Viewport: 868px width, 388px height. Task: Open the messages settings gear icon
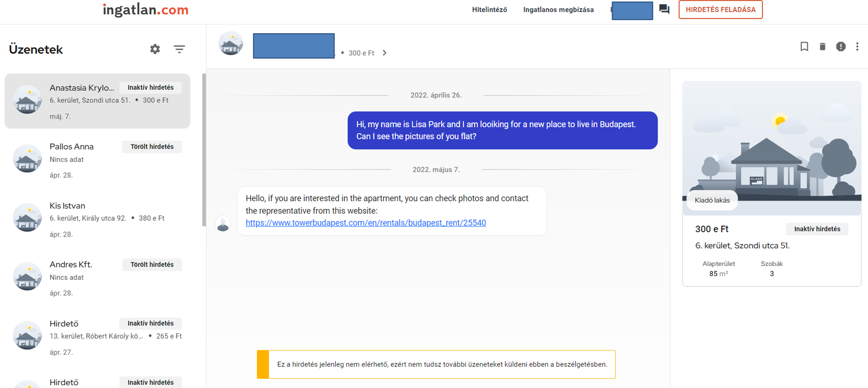coord(155,49)
